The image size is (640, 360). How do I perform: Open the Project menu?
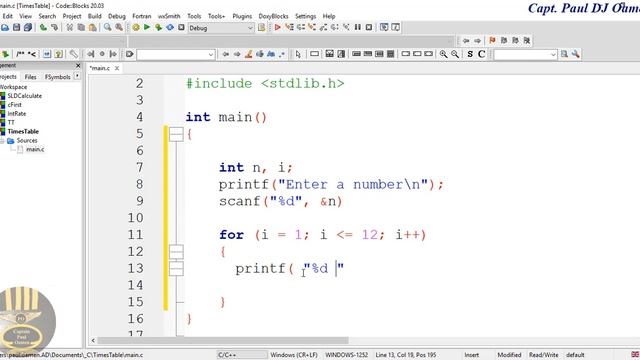click(72, 16)
